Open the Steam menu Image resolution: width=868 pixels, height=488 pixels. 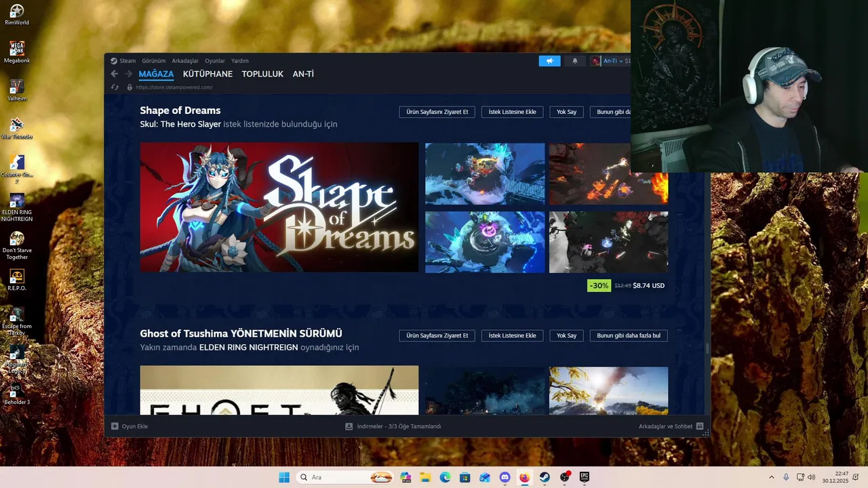(127, 61)
